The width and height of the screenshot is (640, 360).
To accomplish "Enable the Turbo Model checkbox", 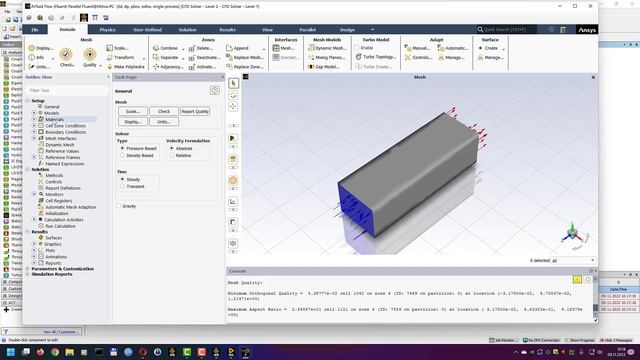I will click(358, 48).
